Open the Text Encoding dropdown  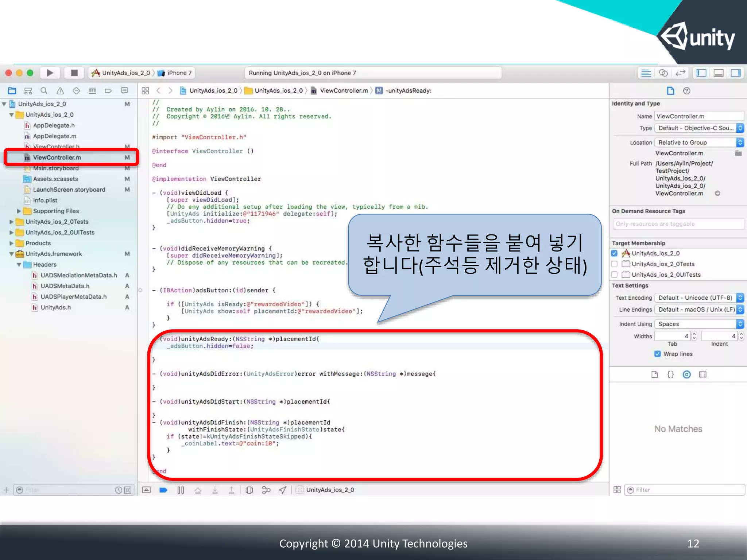[699, 297]
